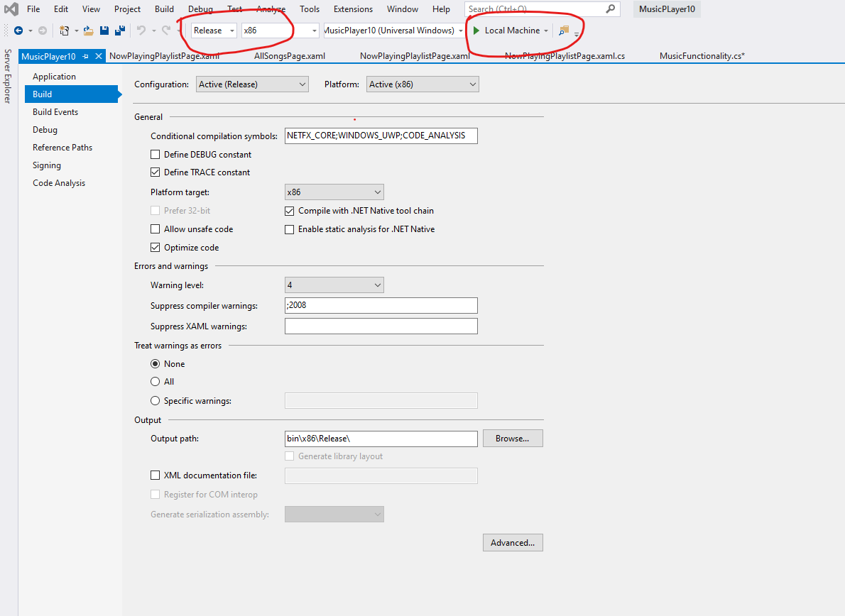Click the Save All icon
845x616 pixels.
120,31
